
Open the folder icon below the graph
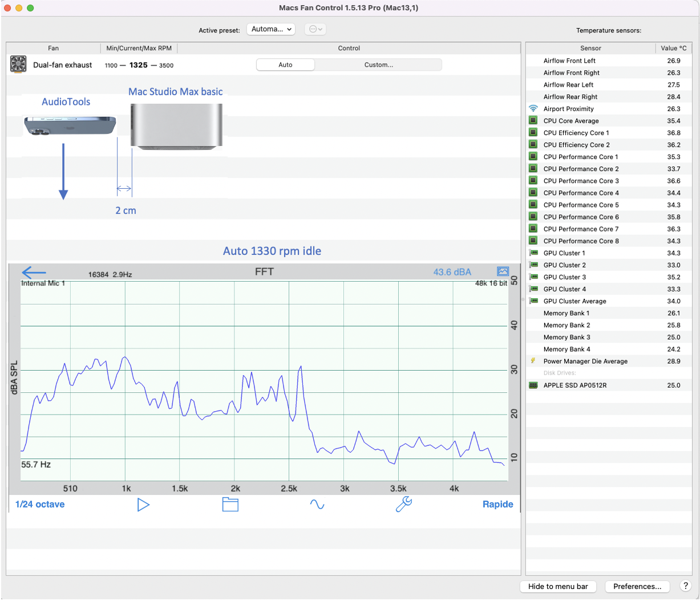click(x=230, y=504)
